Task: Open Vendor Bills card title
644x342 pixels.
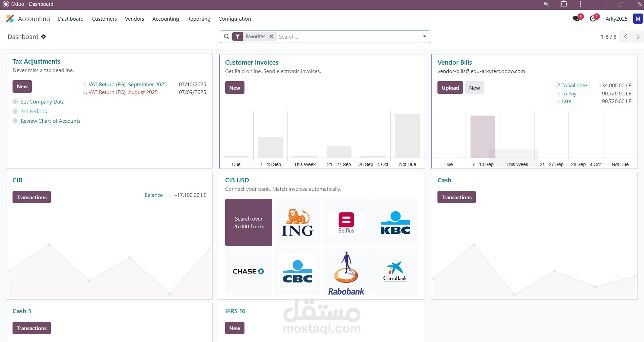Action: click(454, 62)
